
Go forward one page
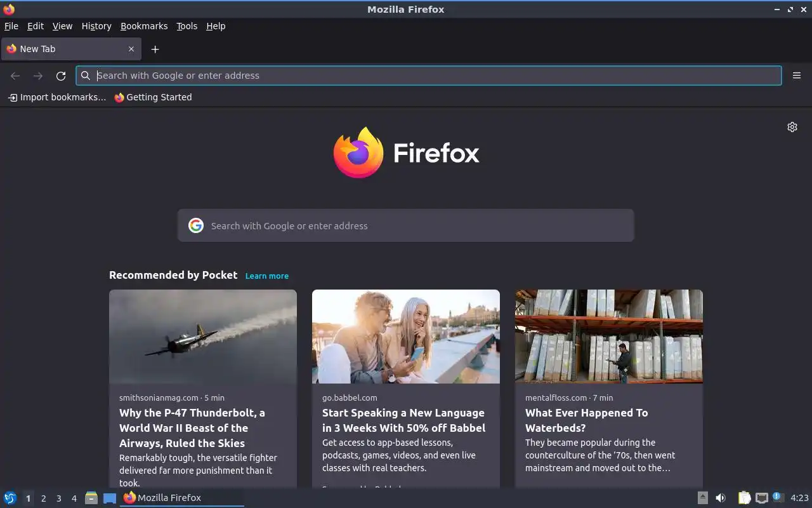(38, 76)
